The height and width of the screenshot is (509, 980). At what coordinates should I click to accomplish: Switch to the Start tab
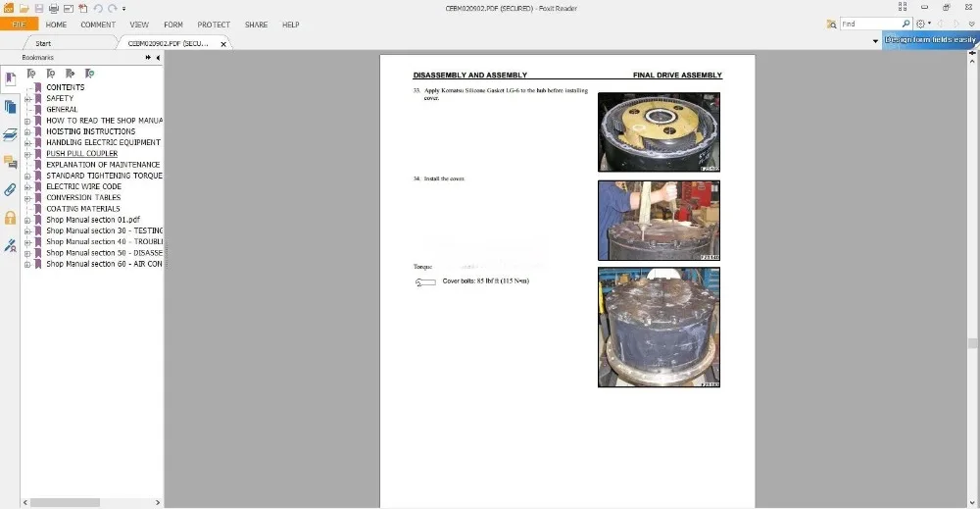(x=43, y=43)
